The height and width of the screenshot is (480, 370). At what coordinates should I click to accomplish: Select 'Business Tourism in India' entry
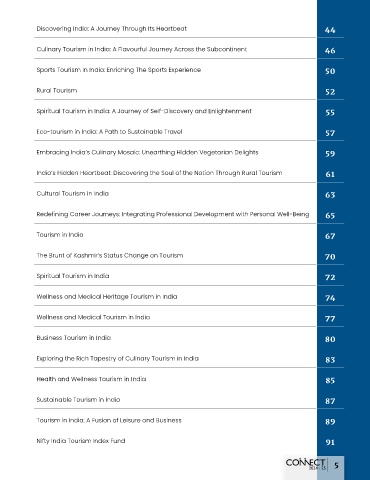74,338
